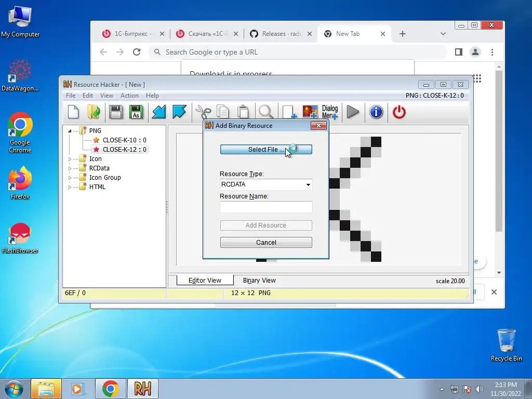Image resolution: width=532 pixels, height=399 pixels.
Task: Switch to the Editor View tab
Action: point(205,280)
